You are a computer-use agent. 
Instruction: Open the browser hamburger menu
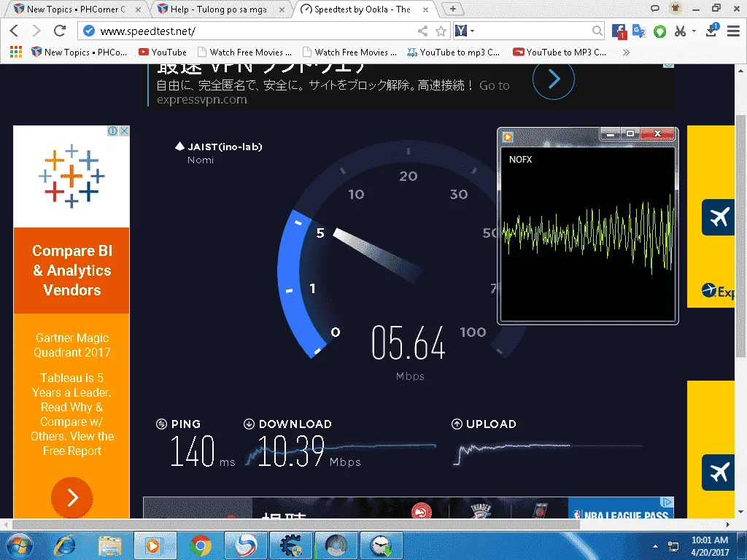pyautogui.click(x=733, y=31)
